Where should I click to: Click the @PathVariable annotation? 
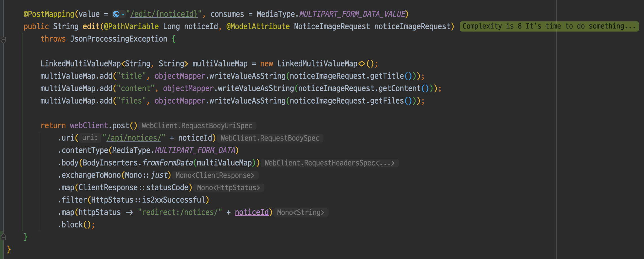[x=131, y=26]
